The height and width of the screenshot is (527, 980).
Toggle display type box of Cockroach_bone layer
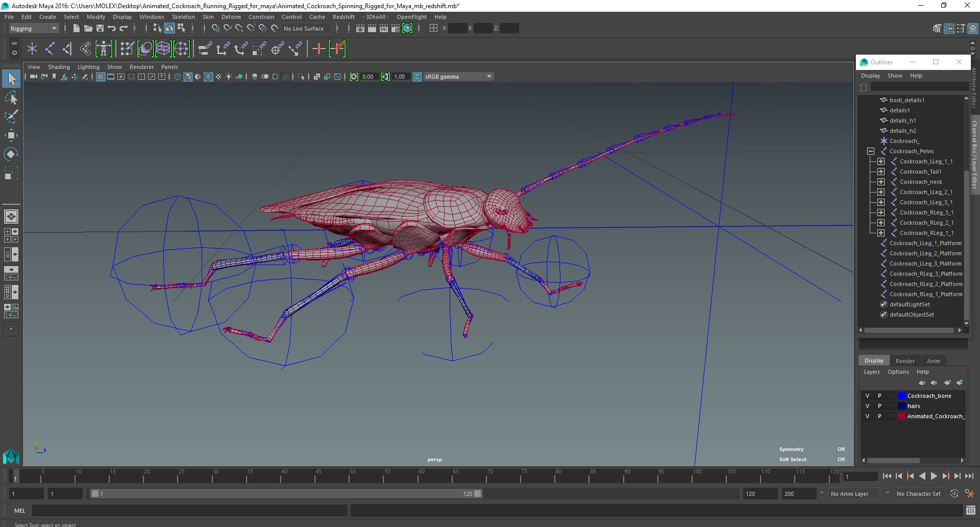tap(891, 396)
